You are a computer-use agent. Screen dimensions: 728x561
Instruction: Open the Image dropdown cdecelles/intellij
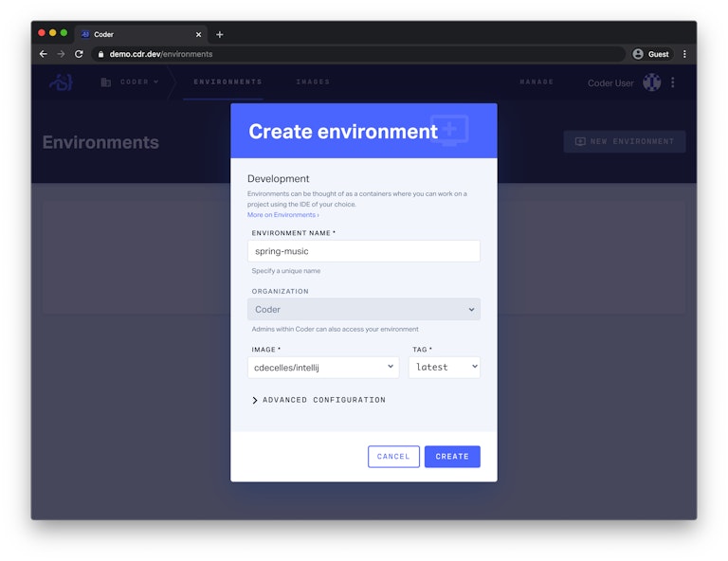(323, 368)
